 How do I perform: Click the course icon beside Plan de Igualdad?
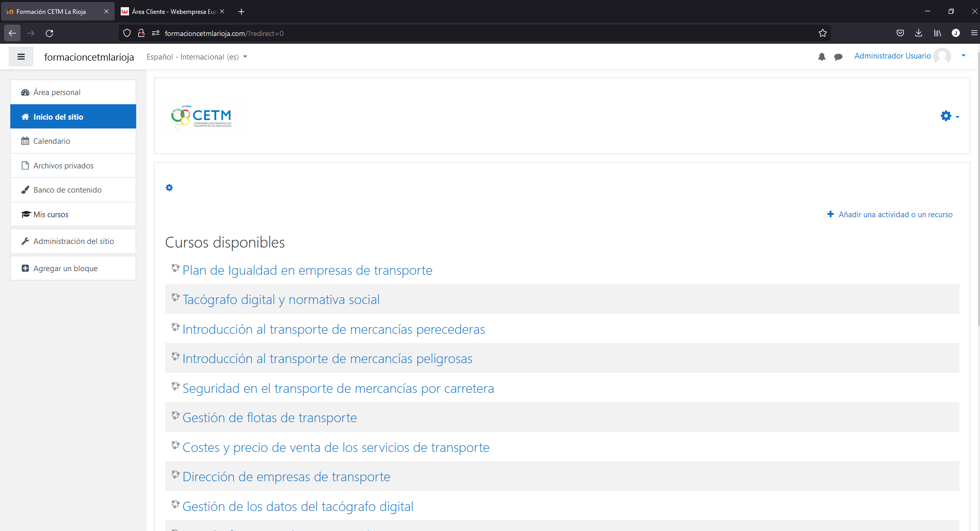pyautogui.click(x=175, y=268)
